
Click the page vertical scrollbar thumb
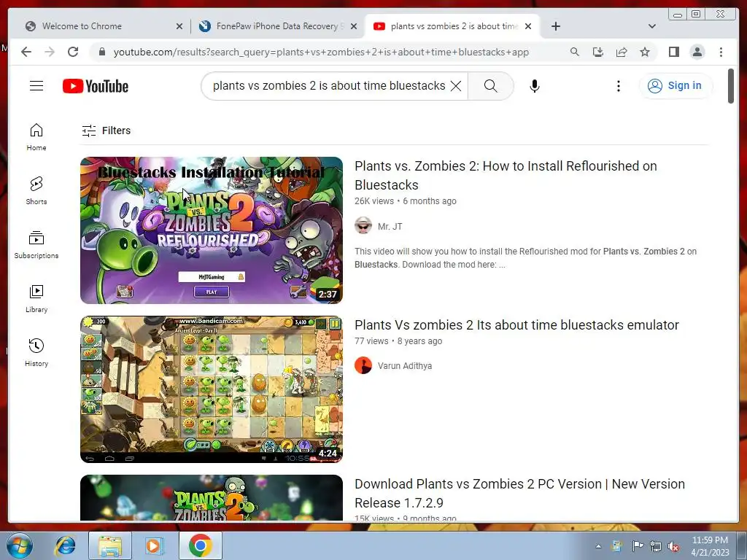pyautogui.click(x=731, y=86)
